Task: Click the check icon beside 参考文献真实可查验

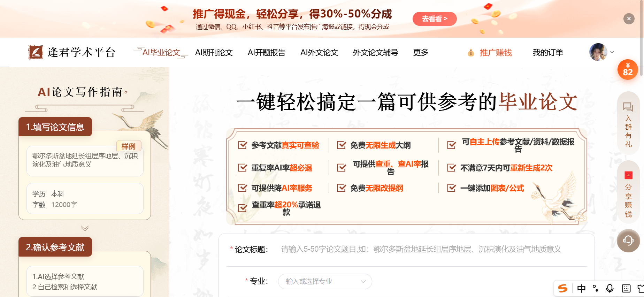Action: coord(243,145)
